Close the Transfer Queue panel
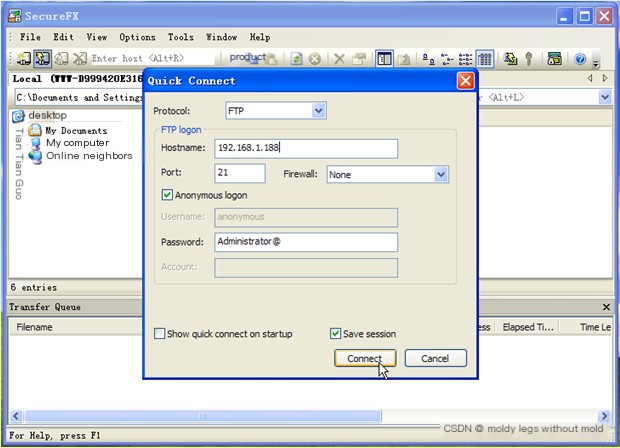This screenshot has width=620, height=448. 606,307
